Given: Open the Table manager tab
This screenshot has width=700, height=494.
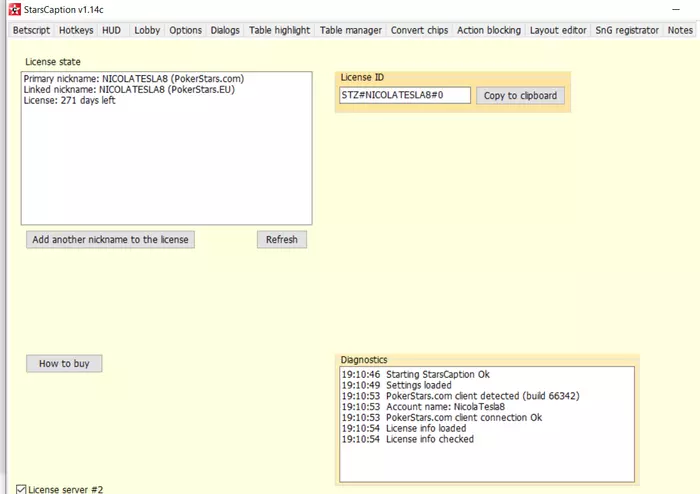Looking at the screenshot, I should click(351, 30).
